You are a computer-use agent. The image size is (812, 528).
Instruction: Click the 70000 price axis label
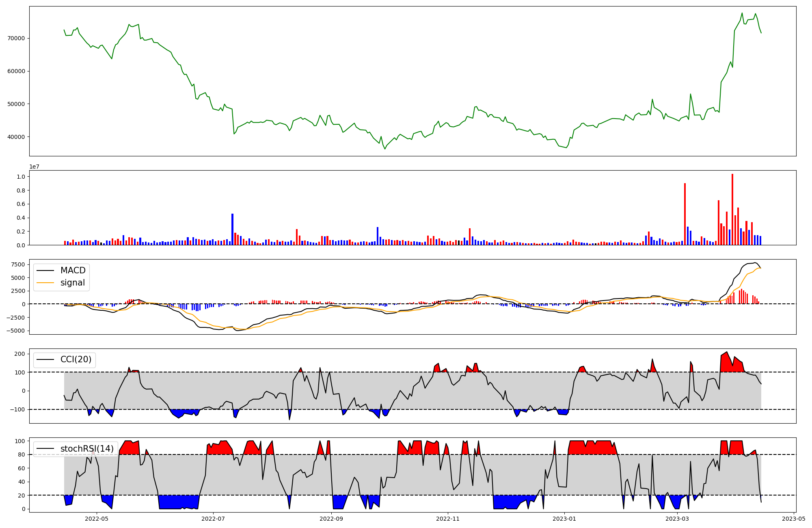point(16,38)
